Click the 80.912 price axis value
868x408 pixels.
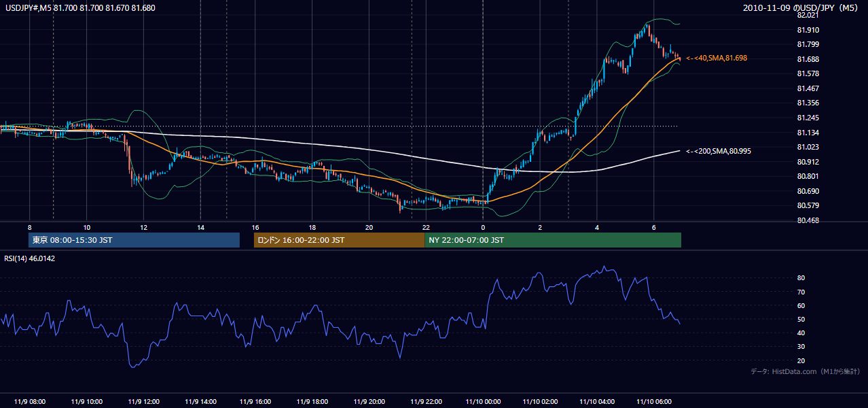point(809,162)
